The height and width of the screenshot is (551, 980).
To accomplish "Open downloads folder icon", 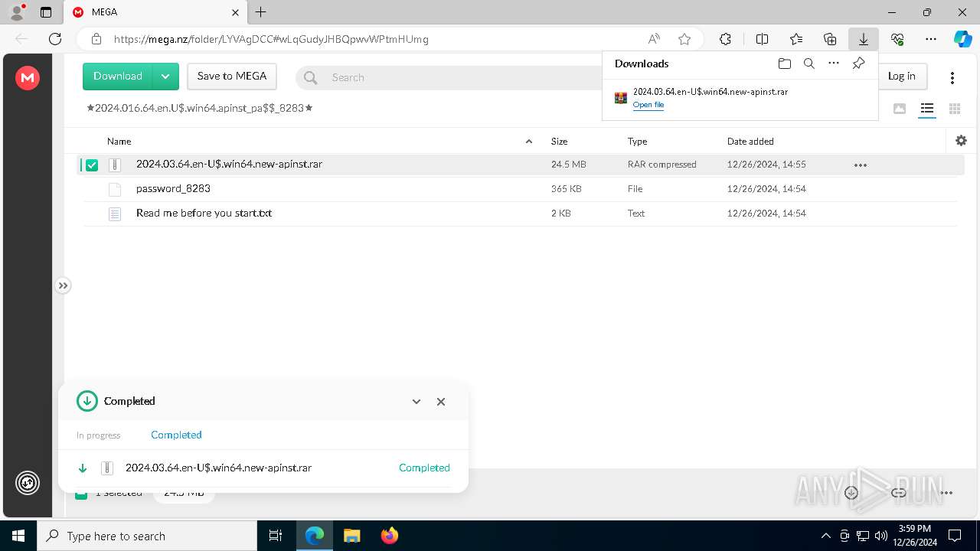I will pyautogui.click(x=784, y=64).
